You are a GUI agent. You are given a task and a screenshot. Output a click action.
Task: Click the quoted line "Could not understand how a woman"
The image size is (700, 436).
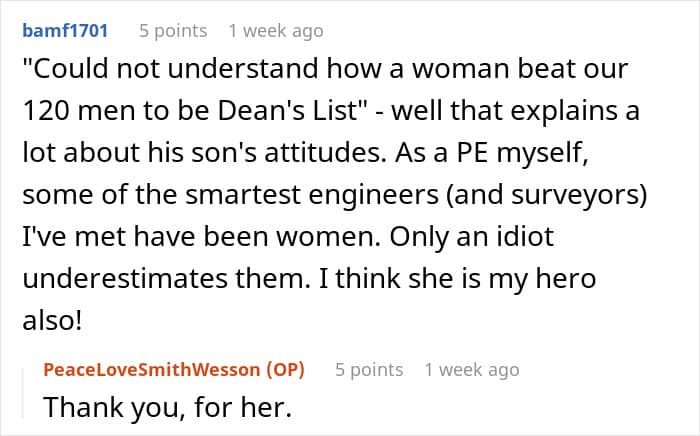pos(204,69)
